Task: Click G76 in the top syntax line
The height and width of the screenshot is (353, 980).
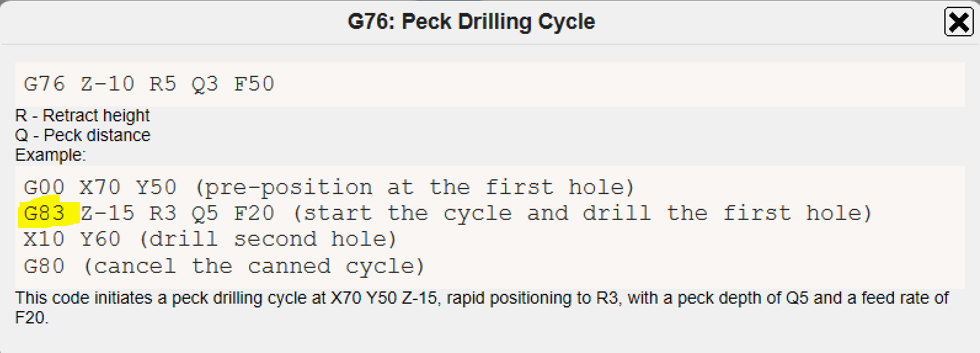Action: point(44,84)
